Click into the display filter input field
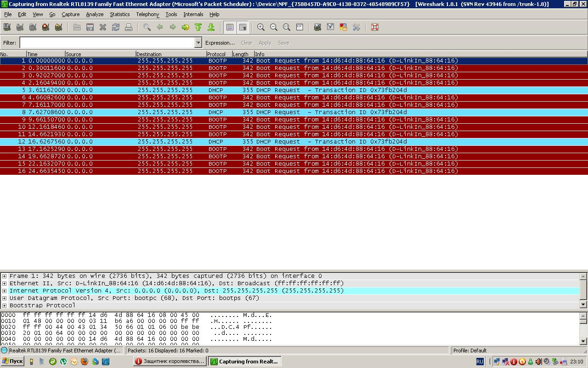 (107, 43)
